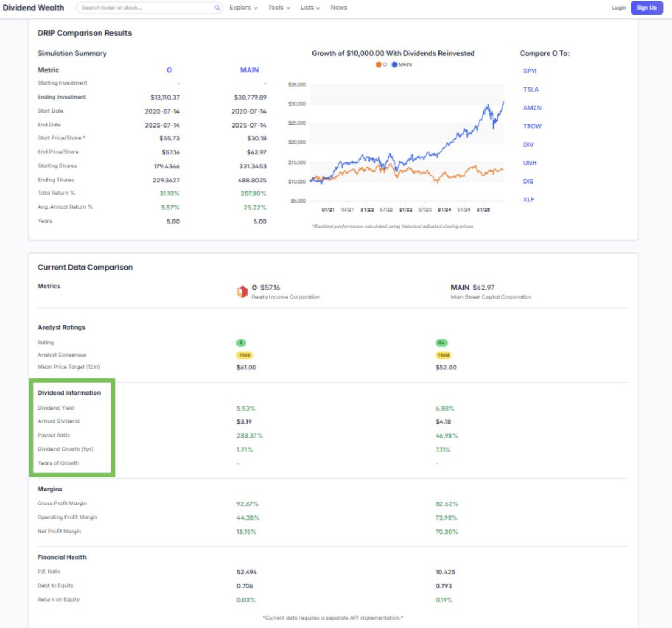672x628 pixels.
Task: Click MAIN's average annual return 25.22%
Action: pos(255,208)
